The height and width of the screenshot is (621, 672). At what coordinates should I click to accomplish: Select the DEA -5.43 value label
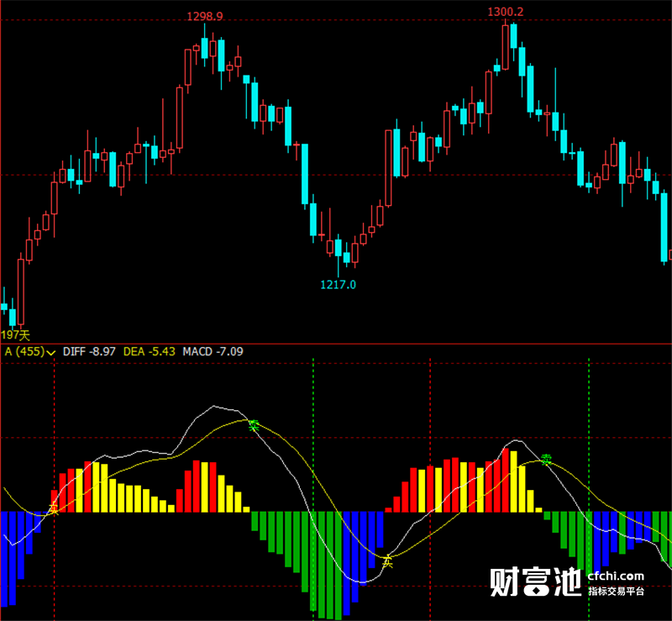(150, 351)
